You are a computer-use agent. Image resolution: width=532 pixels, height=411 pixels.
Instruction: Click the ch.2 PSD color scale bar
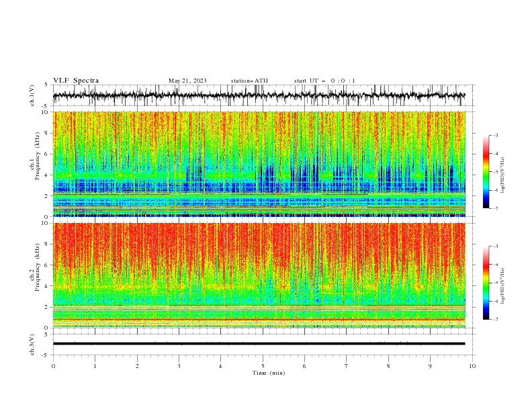tap(486, 283)
